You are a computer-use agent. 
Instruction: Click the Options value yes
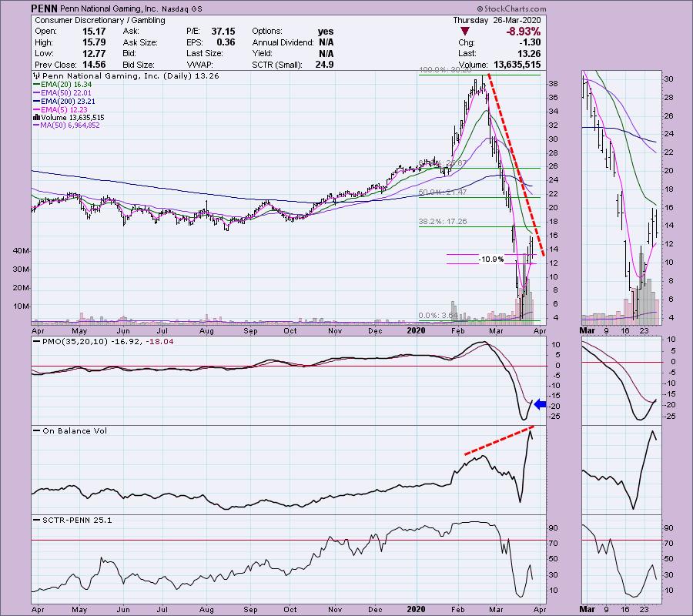pyautogui.click(x=326, y=32)
